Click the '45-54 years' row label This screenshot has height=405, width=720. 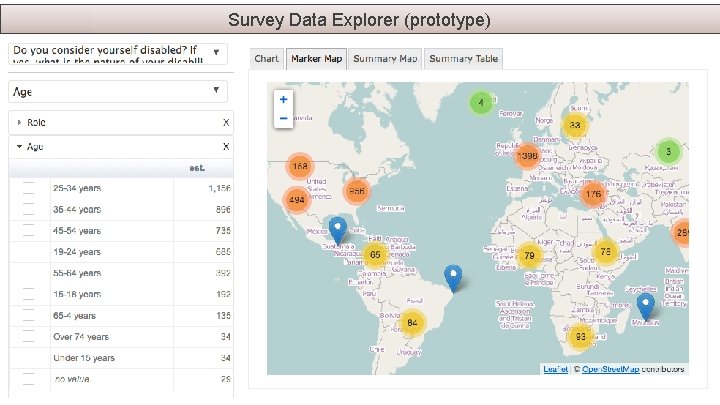[77, 231]
